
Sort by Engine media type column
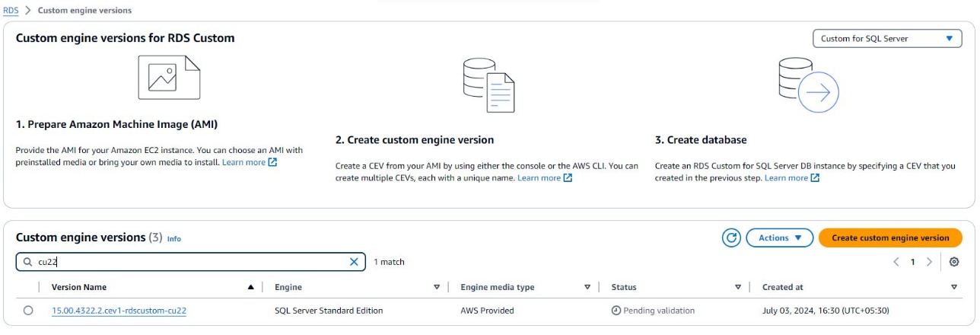(498, 287)
